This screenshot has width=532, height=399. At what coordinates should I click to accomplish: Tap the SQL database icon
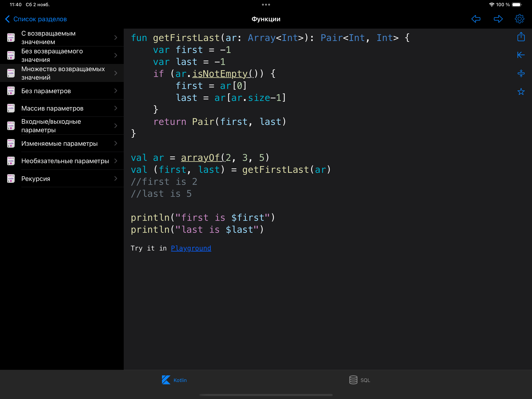point(353,380)
